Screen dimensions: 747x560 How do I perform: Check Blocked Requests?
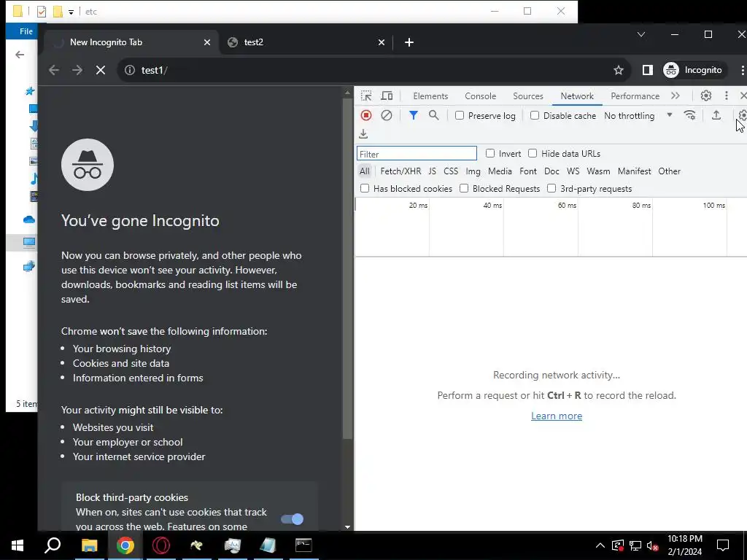click(x=464, y=188)
